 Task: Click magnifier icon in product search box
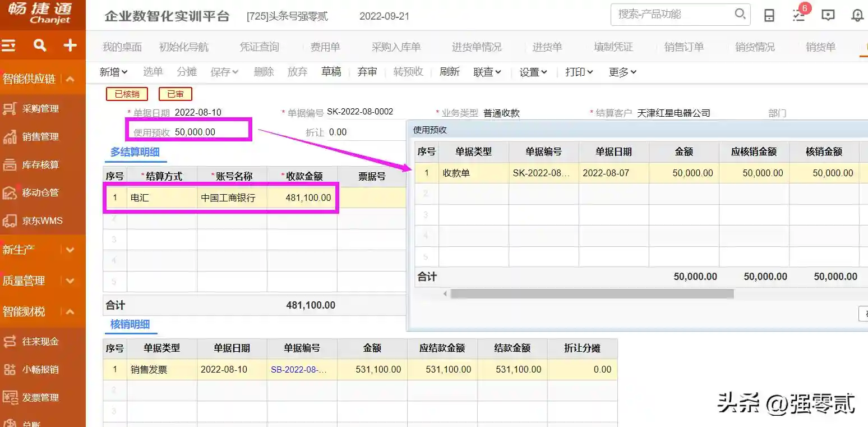740,14
